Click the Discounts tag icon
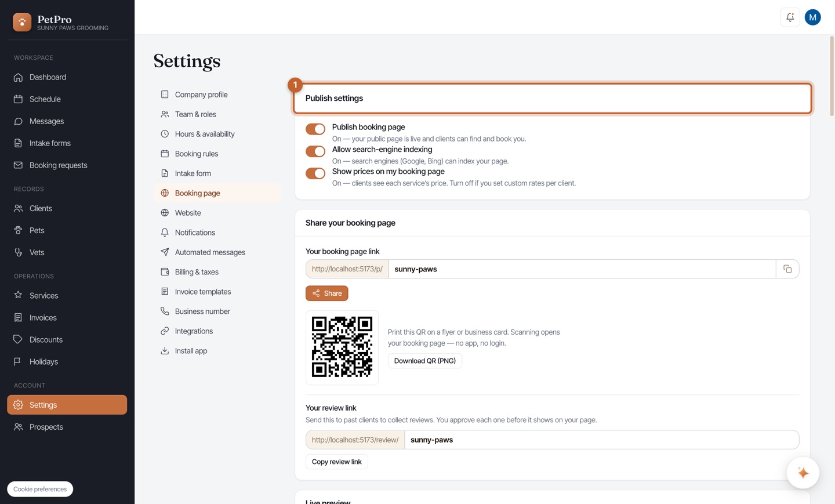The image size is (835, 504). [18, 339]
